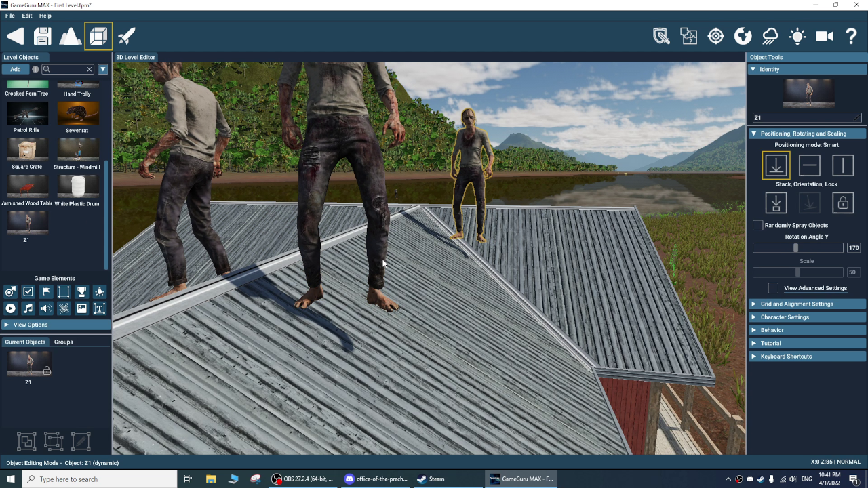Screen dimensions: 868x488
Task: Open weather settings cloud rain icon
Action: click(x=770, y=37)
